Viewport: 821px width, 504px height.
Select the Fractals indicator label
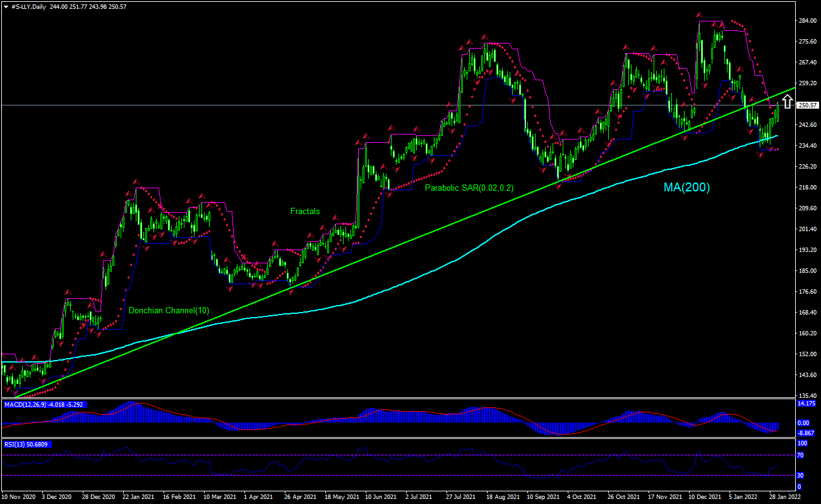pyautogui.click(x=305, y=211)
